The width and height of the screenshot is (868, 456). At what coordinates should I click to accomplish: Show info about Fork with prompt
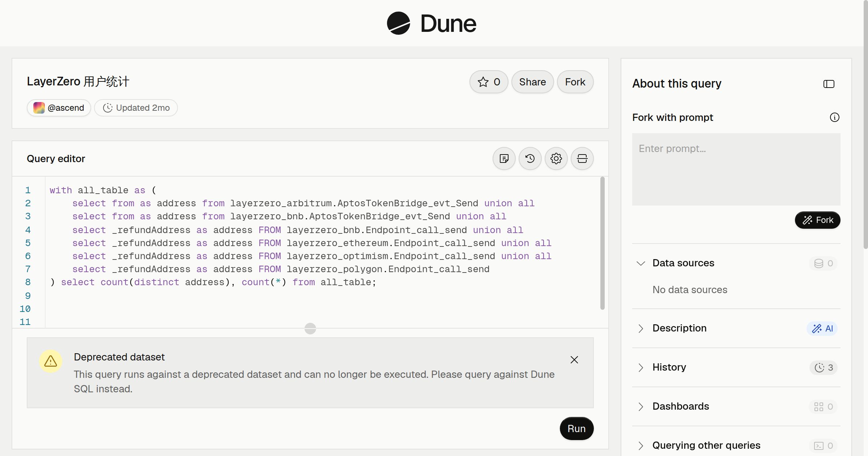pos(834,117)
